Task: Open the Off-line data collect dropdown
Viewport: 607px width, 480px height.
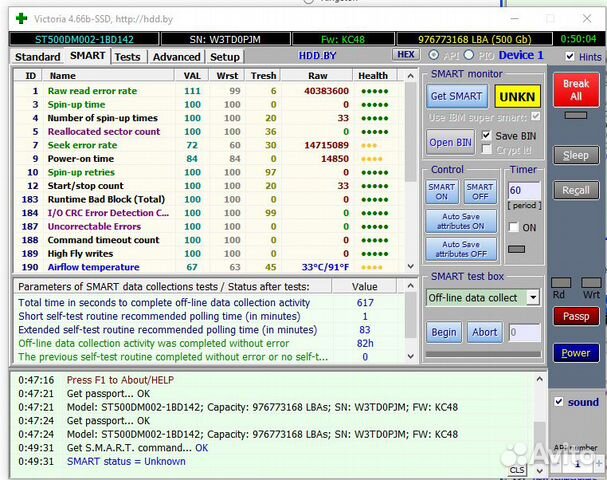Action: tap(533, 298)
